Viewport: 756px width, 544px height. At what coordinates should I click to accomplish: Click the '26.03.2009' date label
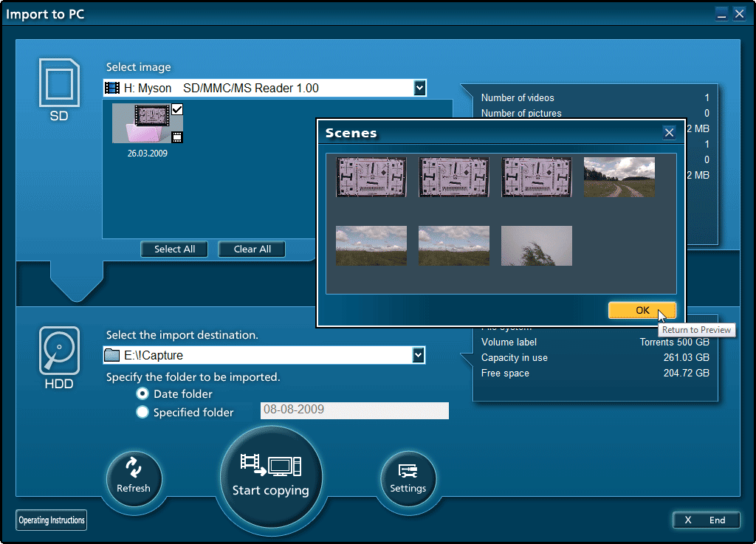click(148, 154)
